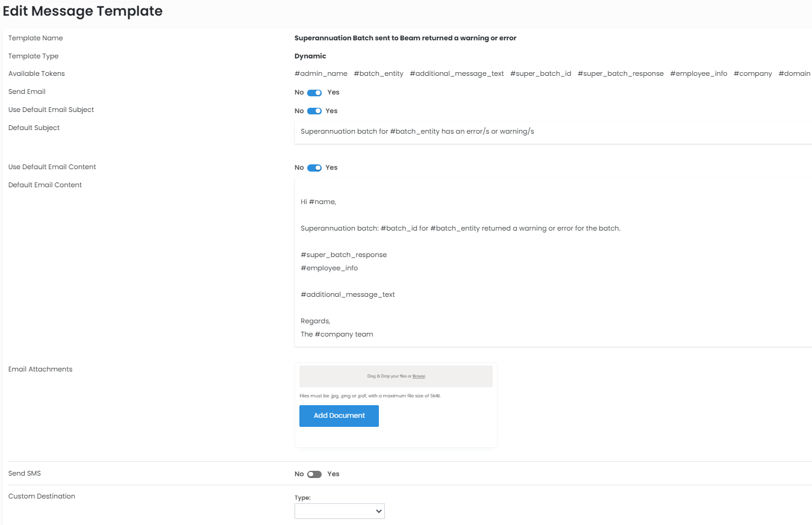Click the 'Regards,' line in email content
Screen dimensions: 812x525
click(x=316, y=322)
